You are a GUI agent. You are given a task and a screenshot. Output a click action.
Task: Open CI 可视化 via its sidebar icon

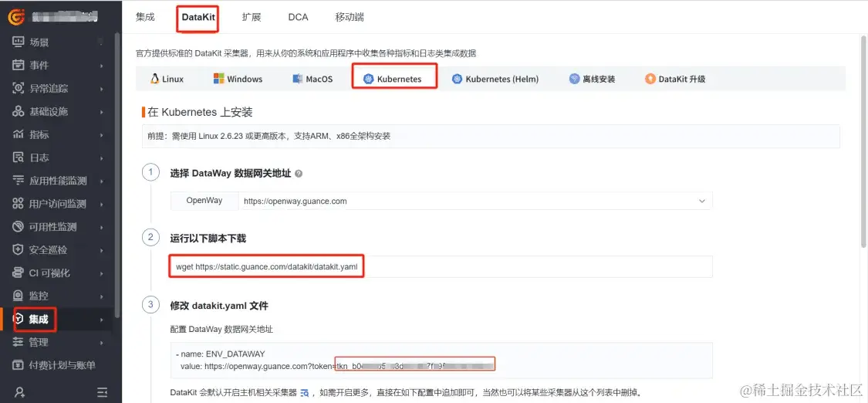tap(19, 273)
